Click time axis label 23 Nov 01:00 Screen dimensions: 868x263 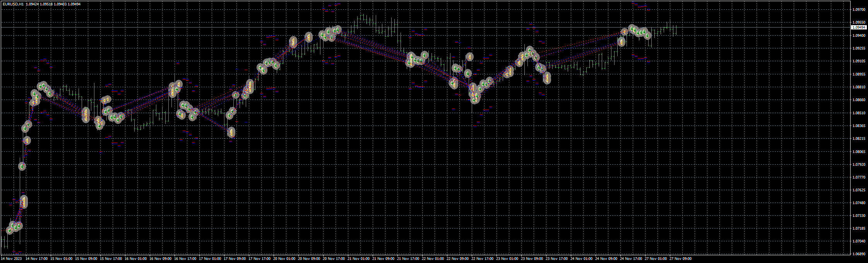(507, 258)
